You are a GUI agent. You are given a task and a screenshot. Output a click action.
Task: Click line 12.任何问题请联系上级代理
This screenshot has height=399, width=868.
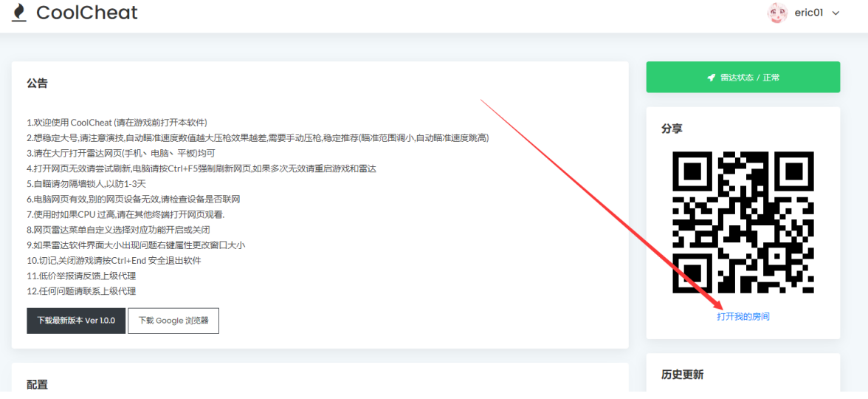[81, 291]
